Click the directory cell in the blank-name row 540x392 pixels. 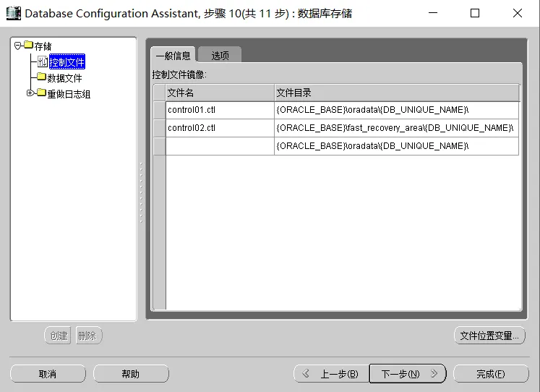396,146
